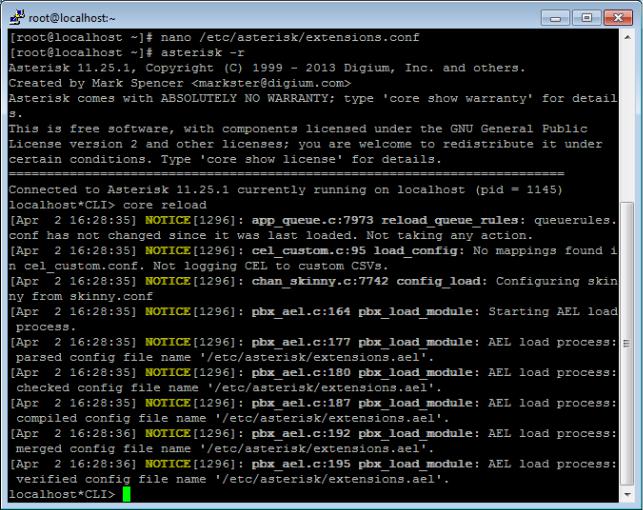Click the '(pid = 1145)' text
Viewport: 643px width, 510px height.
point(519,189)
